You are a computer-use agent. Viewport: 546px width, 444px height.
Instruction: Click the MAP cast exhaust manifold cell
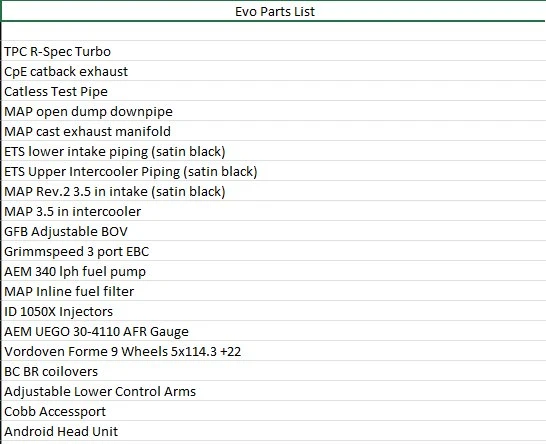(x=274, y=131)
